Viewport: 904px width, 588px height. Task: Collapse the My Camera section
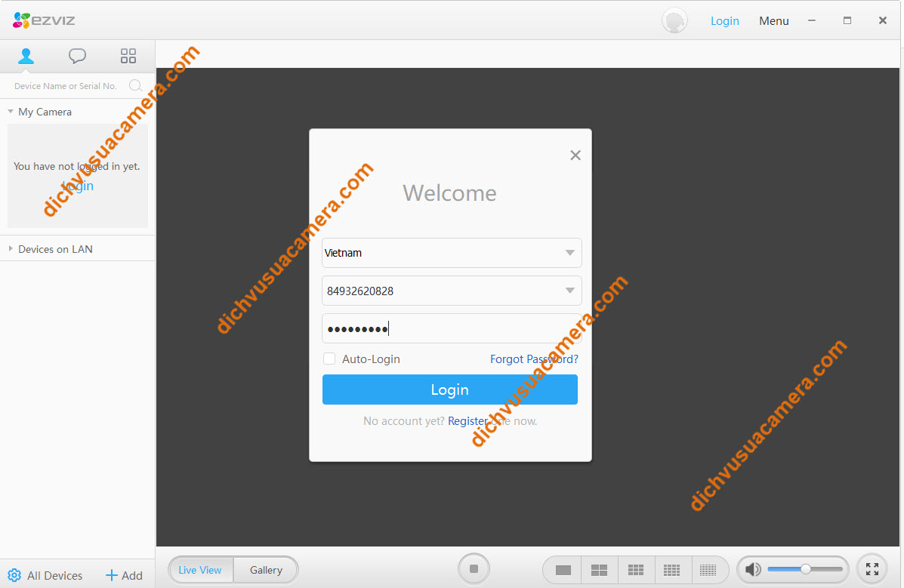point(11,112)
